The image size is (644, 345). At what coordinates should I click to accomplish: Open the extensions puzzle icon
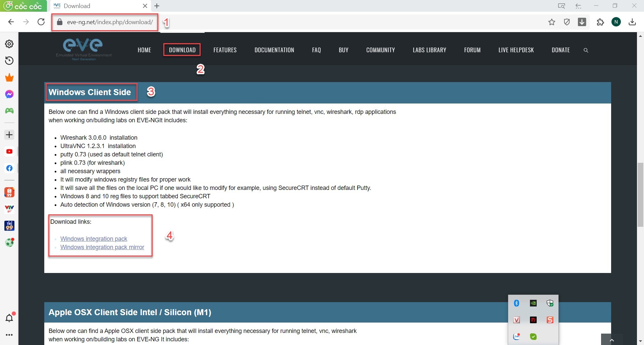(x=600, y=22)
